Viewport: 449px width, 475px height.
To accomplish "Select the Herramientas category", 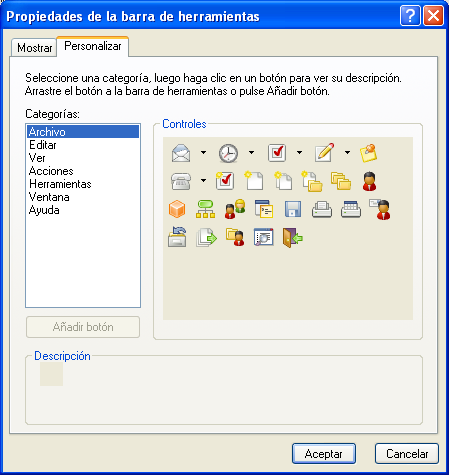I will tap(83, 184).
